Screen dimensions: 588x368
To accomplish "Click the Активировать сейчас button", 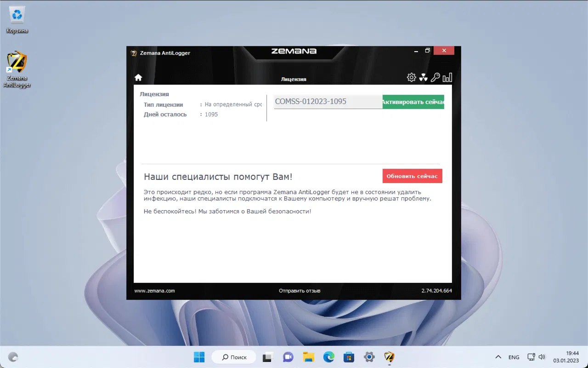I will [413, 102].
